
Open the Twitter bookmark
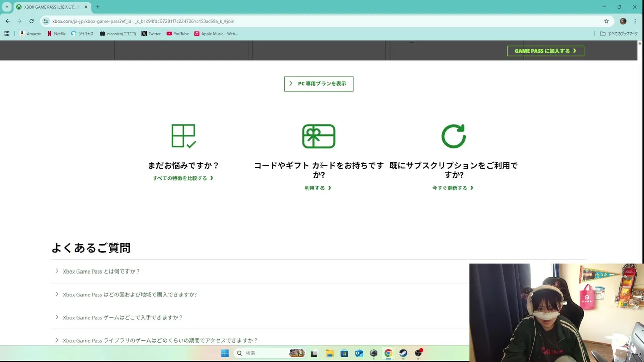click(151, 34)
